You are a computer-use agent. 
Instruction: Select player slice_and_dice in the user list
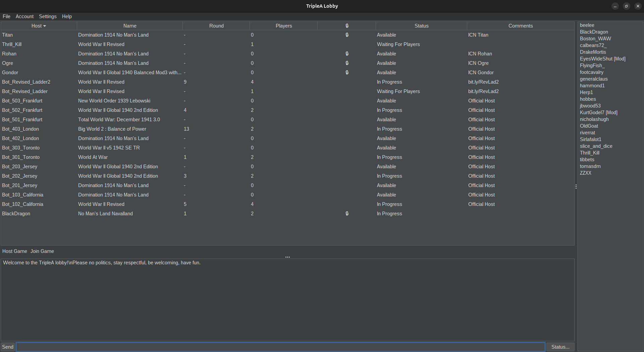pos(596,146)
